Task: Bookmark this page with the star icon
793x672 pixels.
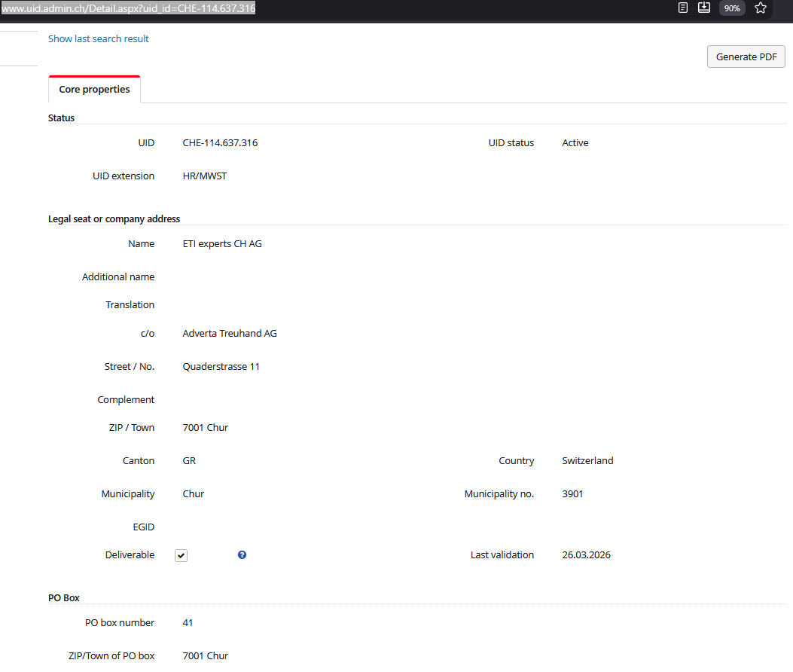Action: (761, 8)
